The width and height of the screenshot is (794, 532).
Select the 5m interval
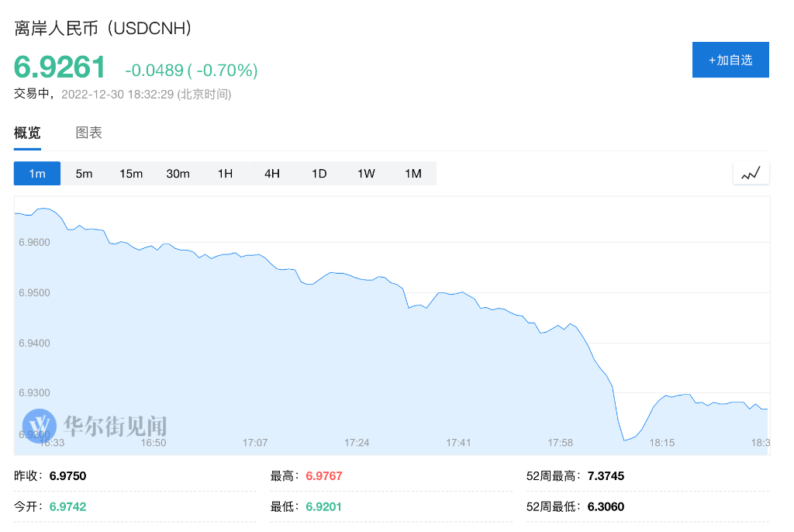tap(84, 174)
